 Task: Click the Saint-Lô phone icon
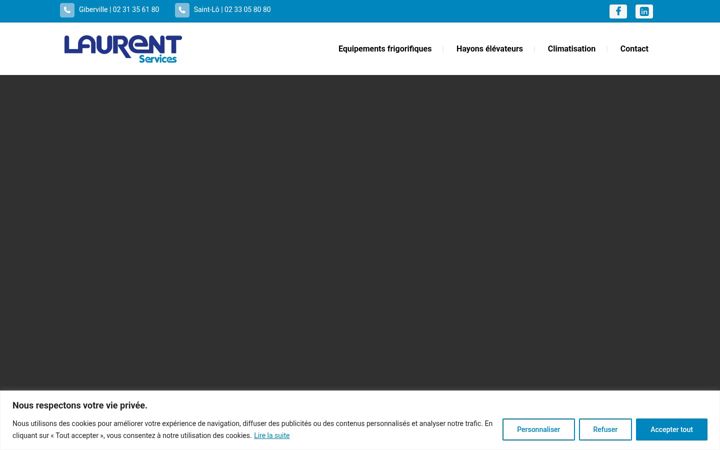point(182,10)
